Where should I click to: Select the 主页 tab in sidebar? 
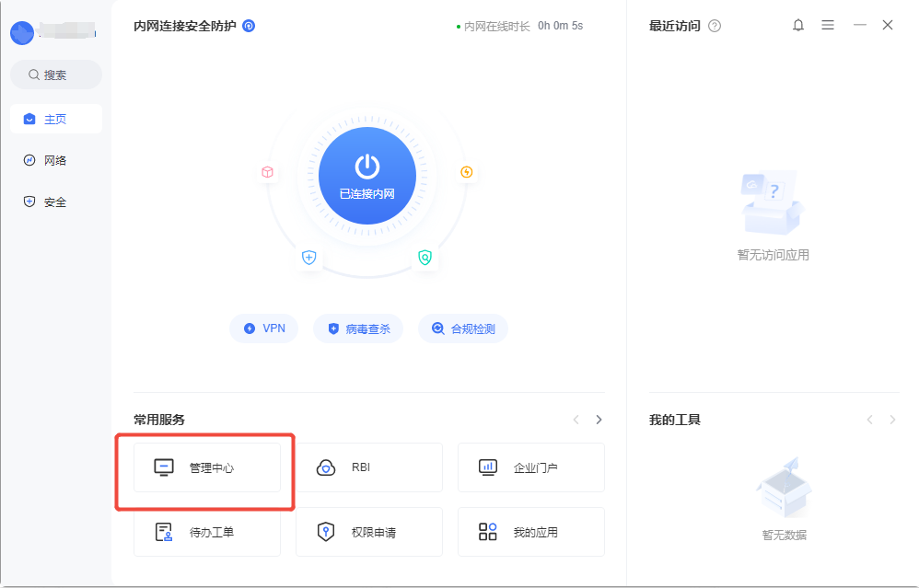tap(56, 119)
